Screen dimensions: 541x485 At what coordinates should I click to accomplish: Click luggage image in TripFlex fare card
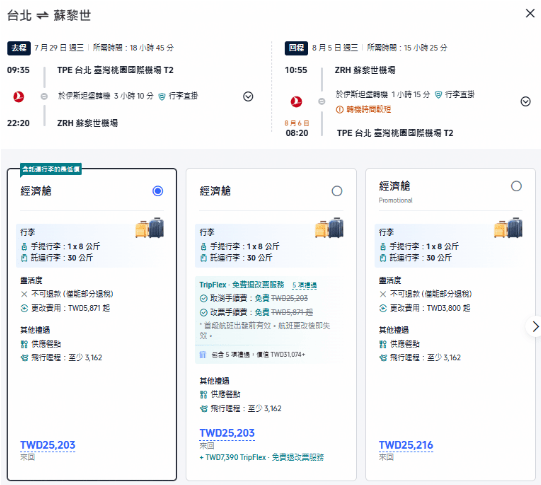point(329,228)
